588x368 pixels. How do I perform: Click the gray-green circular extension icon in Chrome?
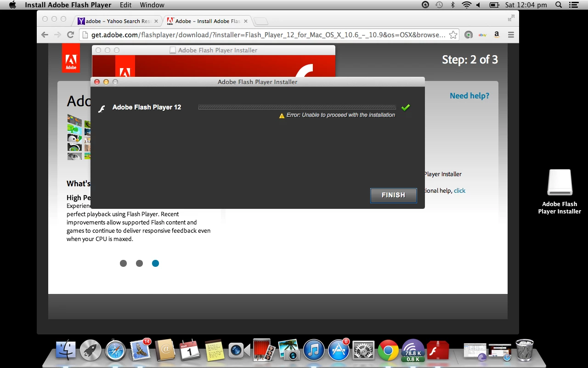[468, 35]
